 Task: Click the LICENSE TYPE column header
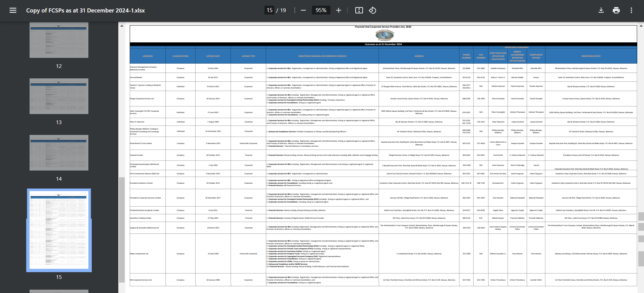pos(248,56)
